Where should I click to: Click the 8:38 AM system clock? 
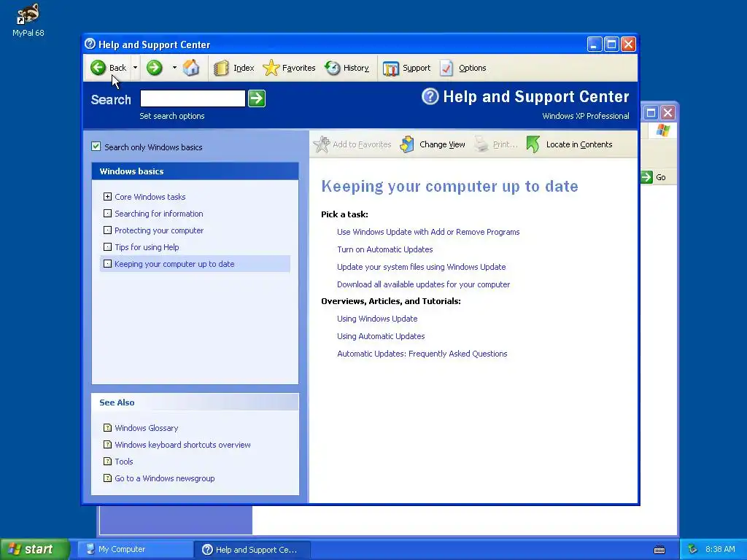tap(720, 550)
